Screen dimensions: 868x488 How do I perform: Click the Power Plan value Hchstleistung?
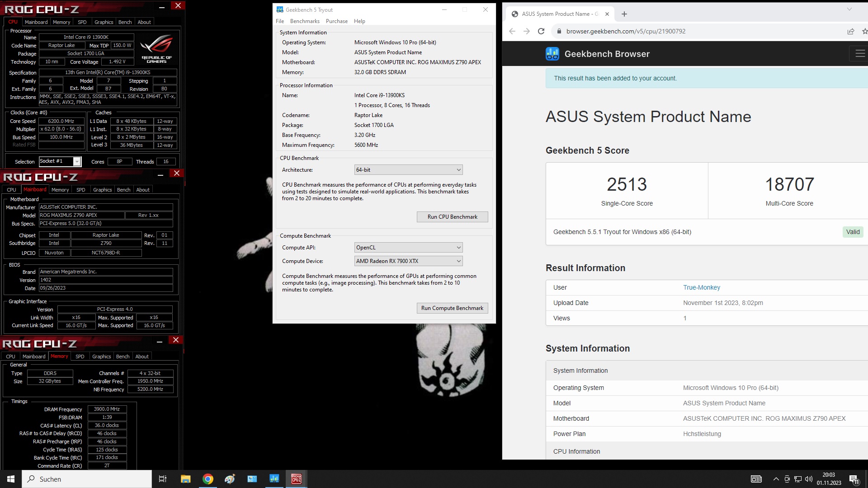click(702, 434)
